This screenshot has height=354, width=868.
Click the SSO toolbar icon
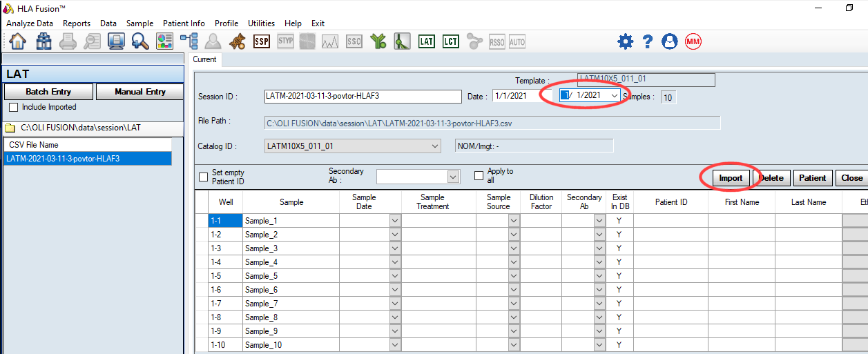(354, 42)
